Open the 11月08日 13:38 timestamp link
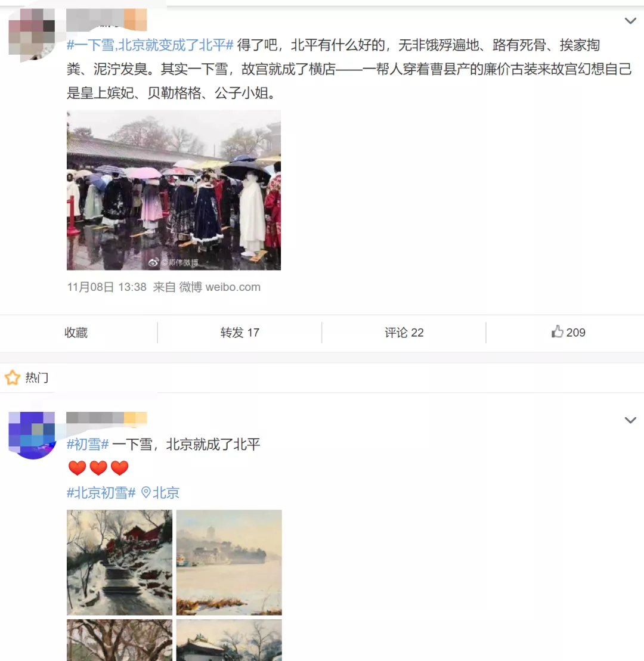644x661 pixels. click(107, 287)
